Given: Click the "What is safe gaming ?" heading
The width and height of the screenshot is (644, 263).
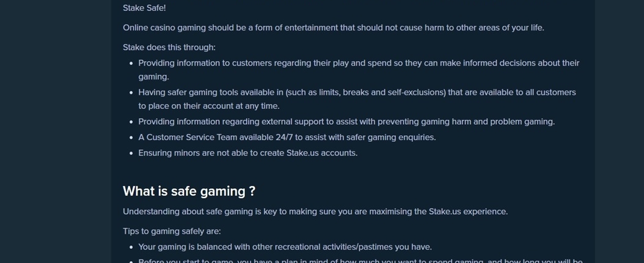Looking at the screenshot, I should 189,191.
